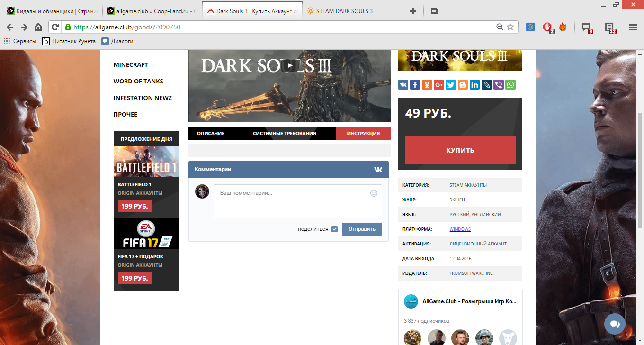Open the browser main menu
Image resolution: width=644 pixels, height=345 pixels.
click(x=633, y=27)
